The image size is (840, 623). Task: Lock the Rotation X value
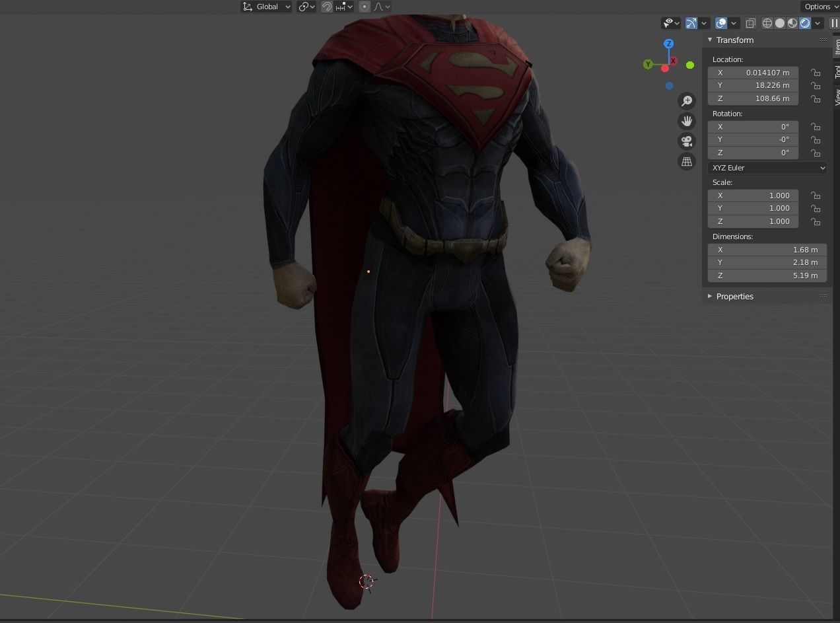tap(816, 127)
